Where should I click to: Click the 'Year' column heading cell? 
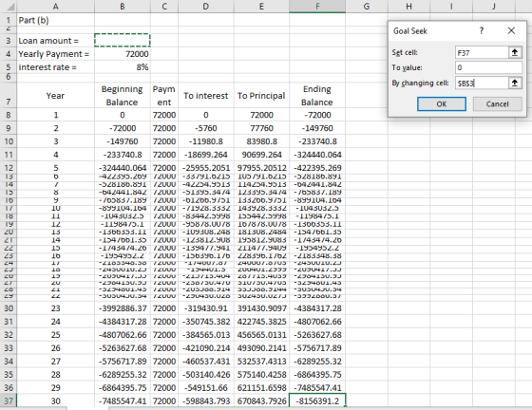click(x=56, y=96)
